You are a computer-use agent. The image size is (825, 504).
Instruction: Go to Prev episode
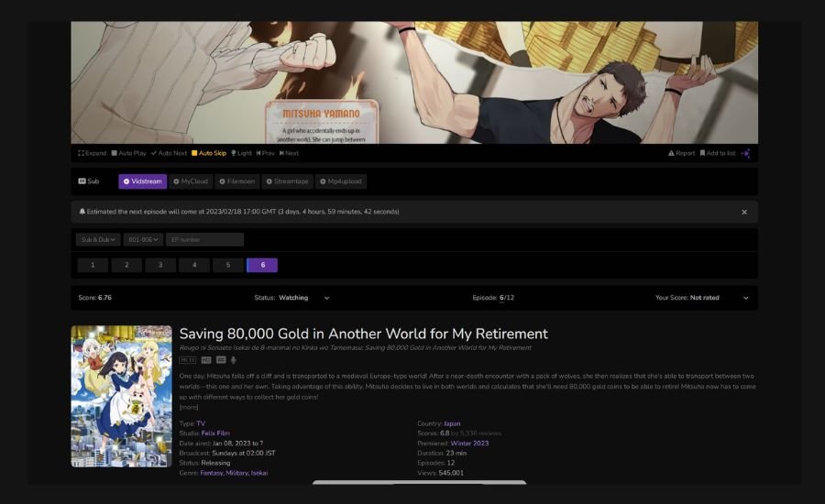[x=266, y=153]
